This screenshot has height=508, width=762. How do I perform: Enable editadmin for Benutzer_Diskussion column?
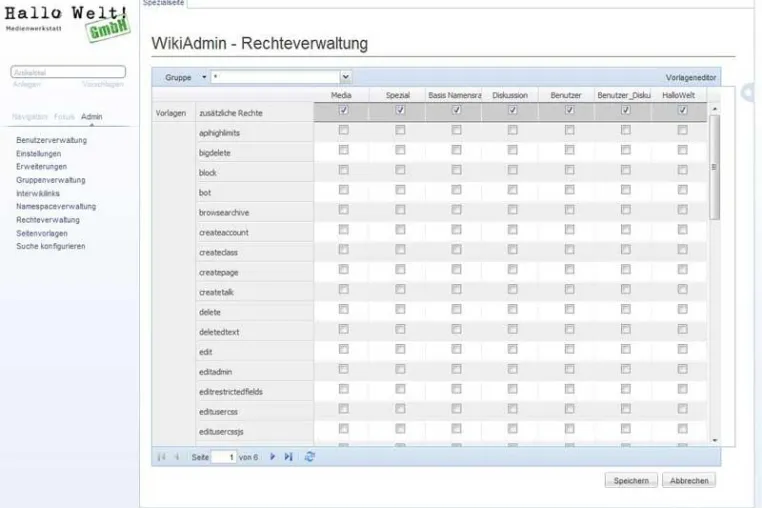point(626,369)
